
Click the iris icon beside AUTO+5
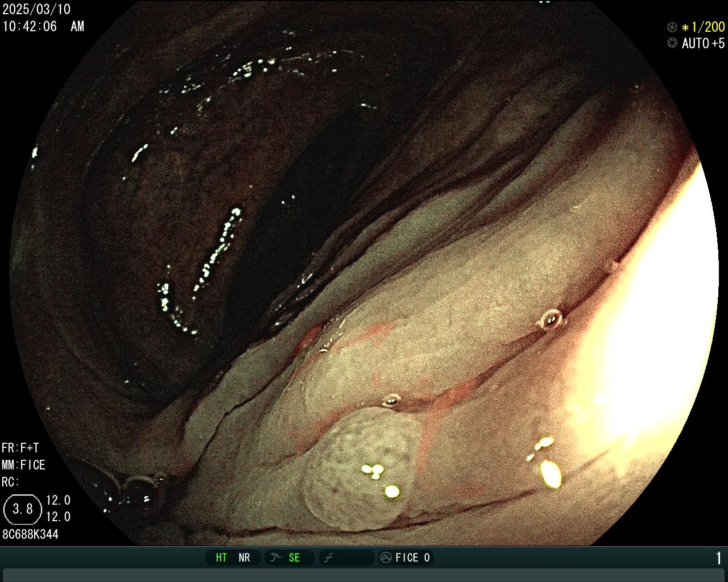pyautogui.click(x=672, y=43)
